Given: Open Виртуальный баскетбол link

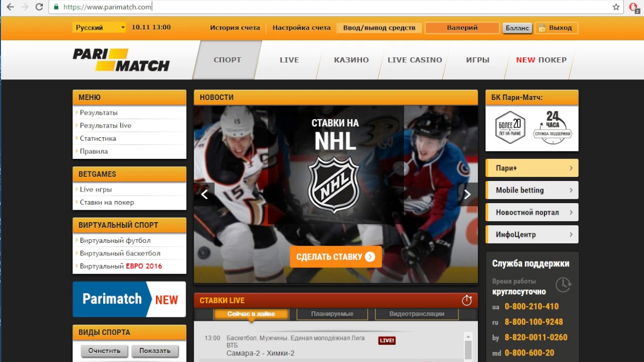Looking at the screenshot, I should click(x=120, y=253).
